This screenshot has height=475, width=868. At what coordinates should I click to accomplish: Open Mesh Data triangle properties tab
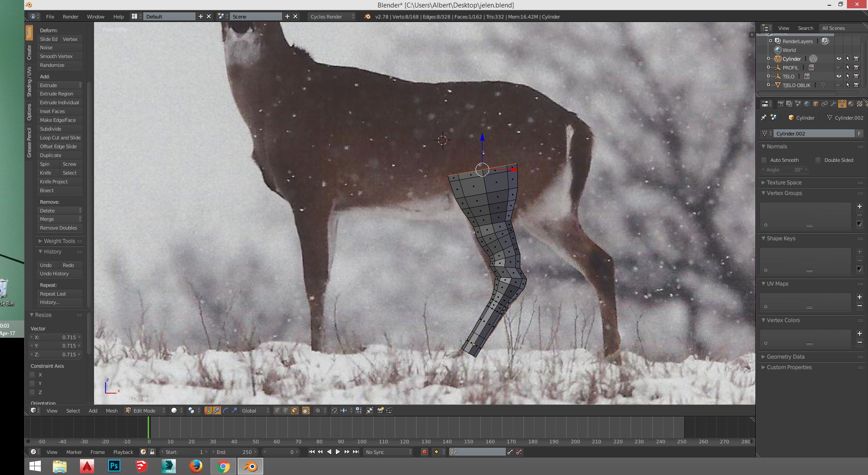tap(842, 104)
